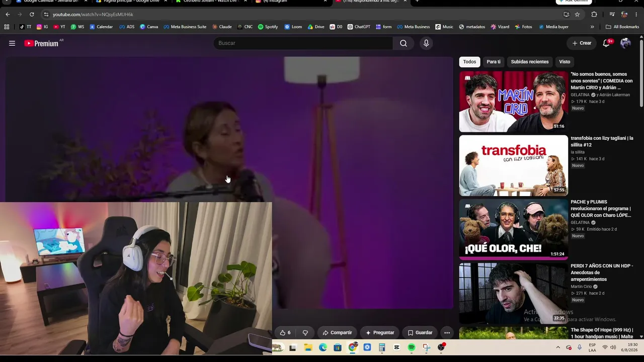Screen dimensions: 644x362
Task: Reload the page with the refresh icon
Action: (32, 15)
